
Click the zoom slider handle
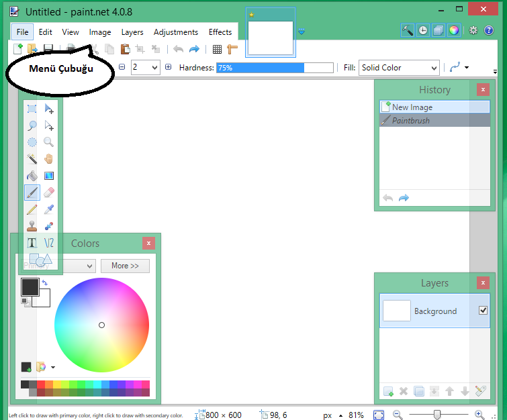(x=437, y=415)
